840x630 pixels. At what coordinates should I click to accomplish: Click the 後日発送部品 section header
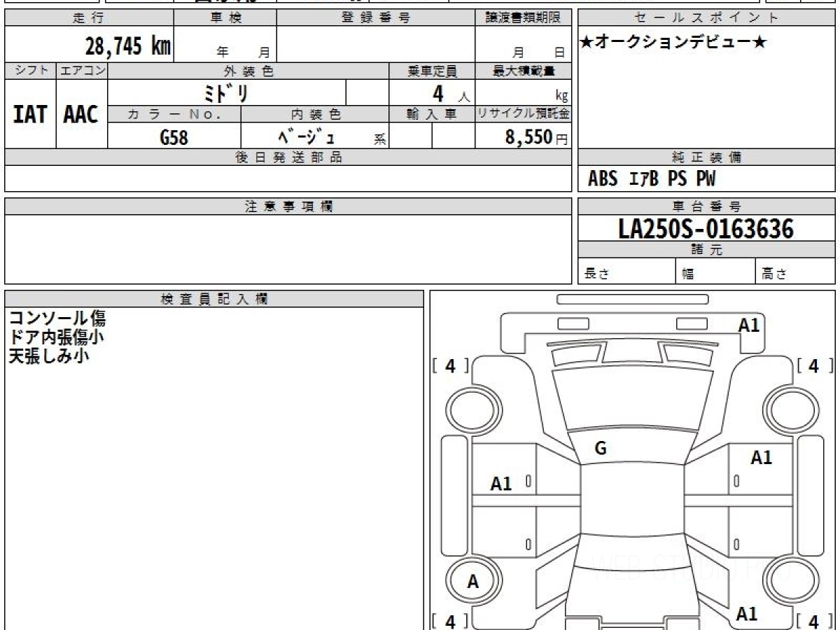pos(288,157)
